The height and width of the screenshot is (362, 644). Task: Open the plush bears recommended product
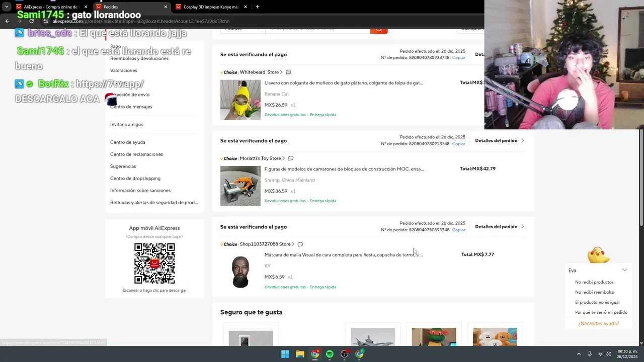tap(495, 336)
